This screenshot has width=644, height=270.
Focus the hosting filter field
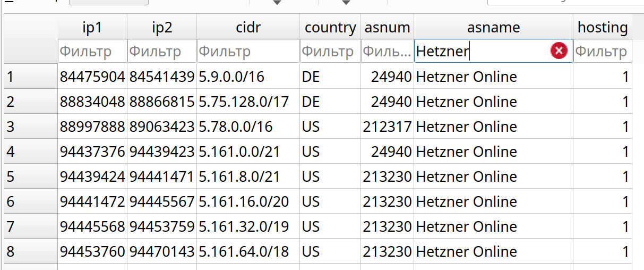pos(603,51)
